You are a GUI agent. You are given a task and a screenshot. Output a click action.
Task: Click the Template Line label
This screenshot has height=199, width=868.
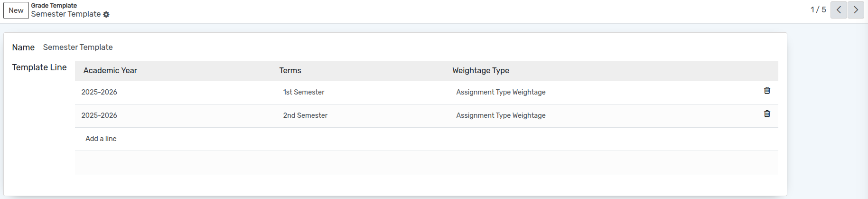click(x=39, y=67)
